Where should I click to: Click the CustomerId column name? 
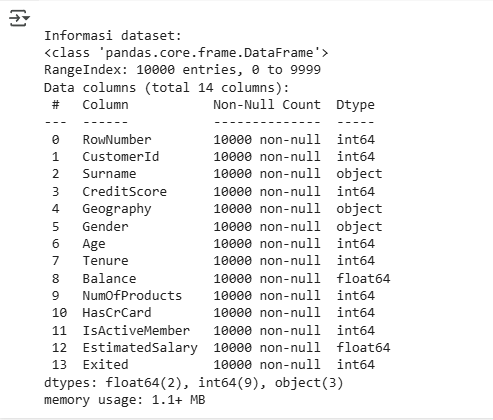tap(121, 157)
